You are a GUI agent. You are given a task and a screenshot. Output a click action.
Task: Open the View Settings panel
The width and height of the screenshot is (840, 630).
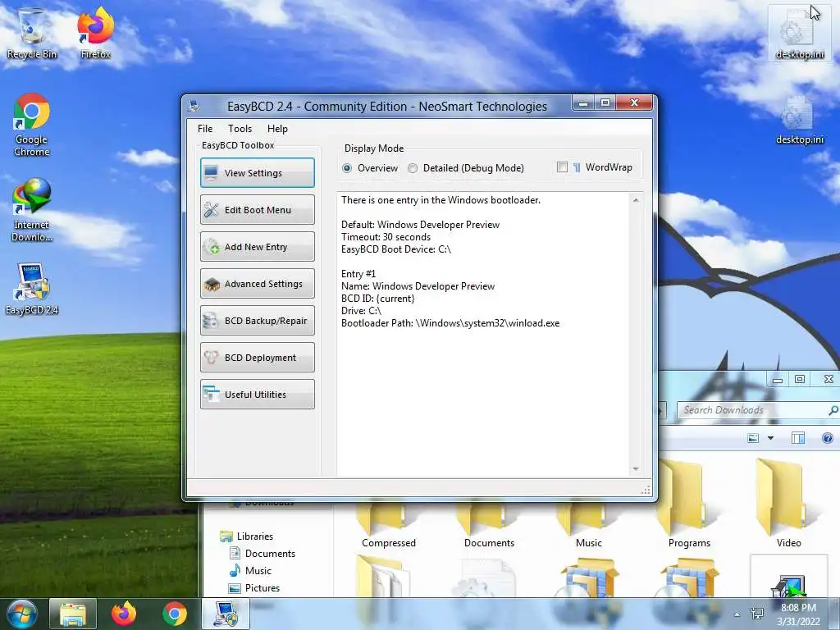tap(257, 172)
